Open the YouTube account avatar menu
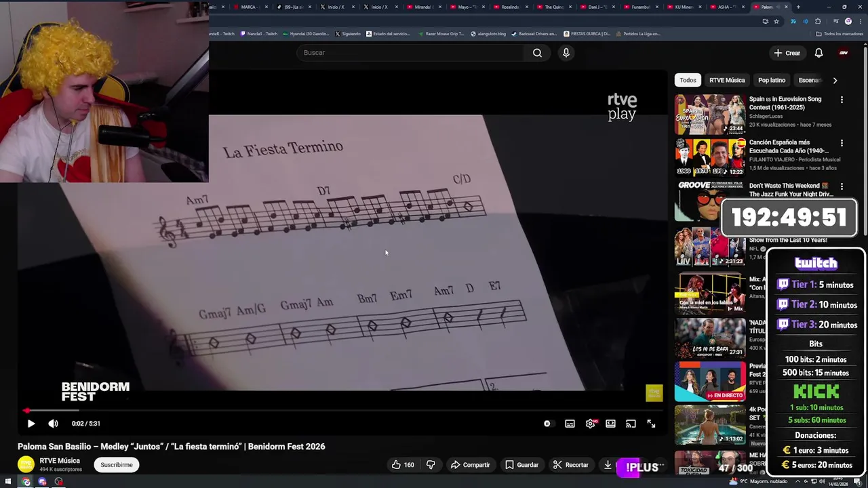Image resolution: width=868 pixels, height=488 pixels. [x=844, y=53]
